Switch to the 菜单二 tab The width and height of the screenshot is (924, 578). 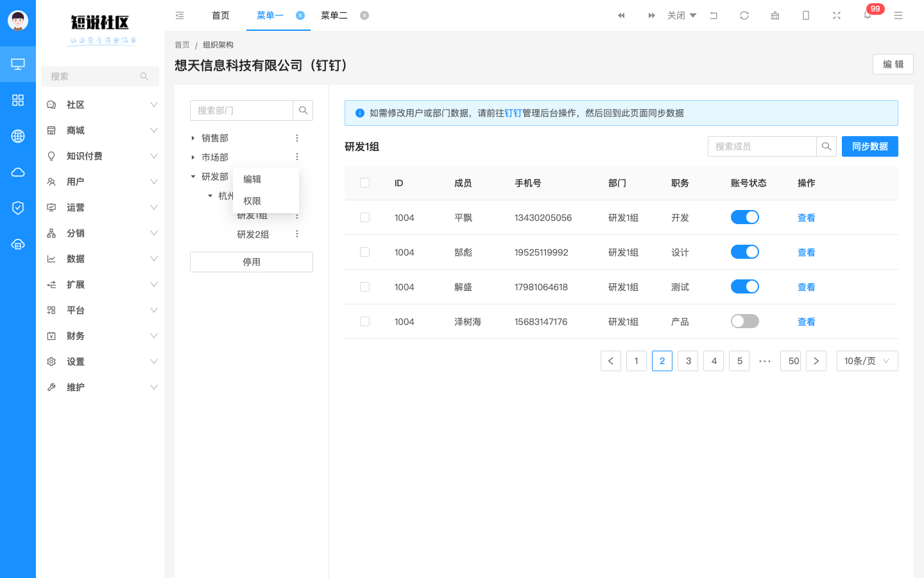[334, 15]
